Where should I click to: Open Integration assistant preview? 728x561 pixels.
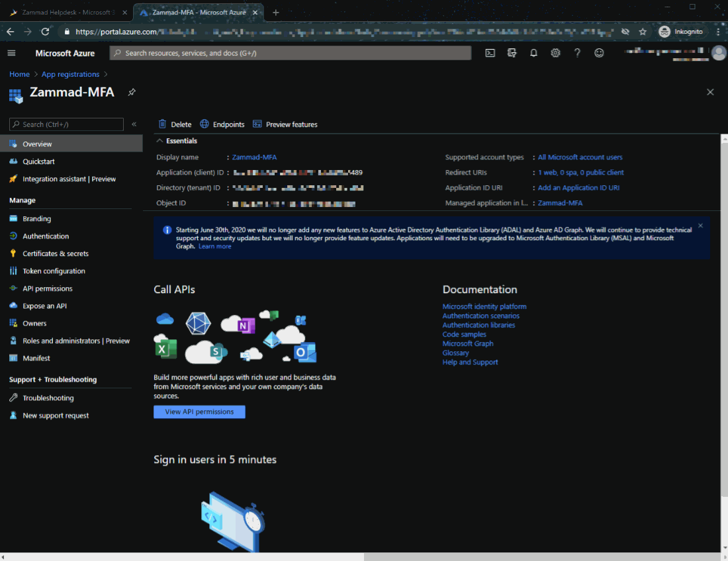[71, 179]
